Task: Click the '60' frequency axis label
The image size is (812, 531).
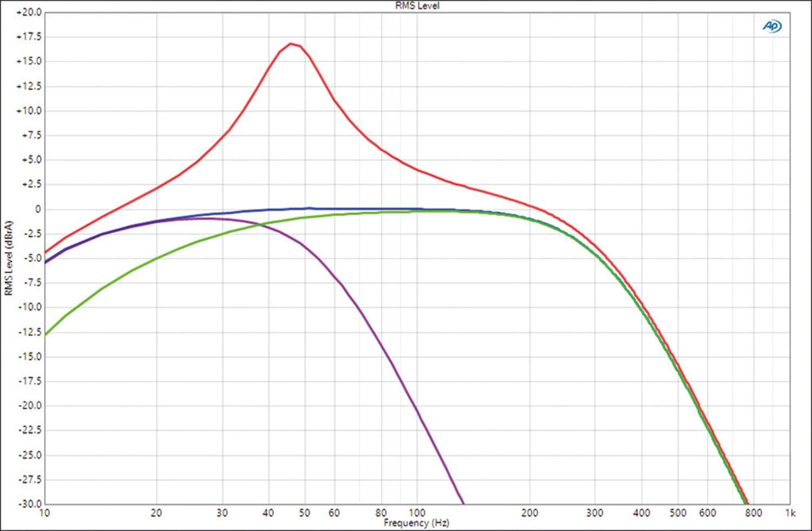Action: coord(334,513)
